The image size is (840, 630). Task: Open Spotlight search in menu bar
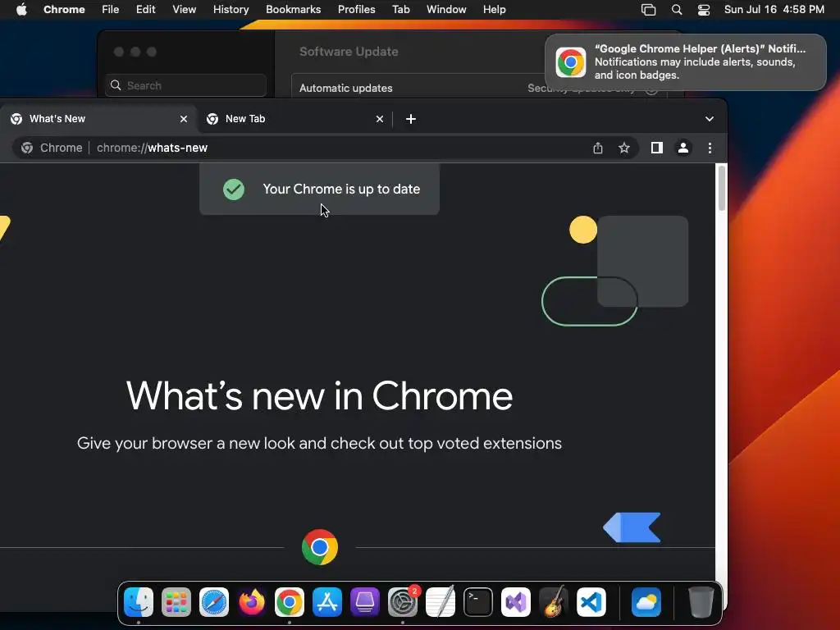pyautogui.click(x=677, y=10)
